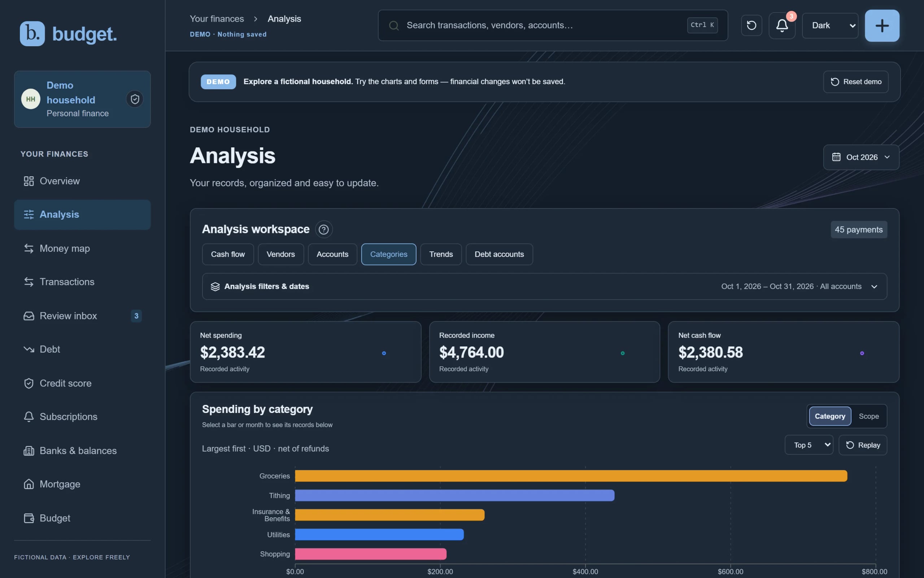Viewport: 924px width, 578px height.
Task: Click the Budget wallet icon
Action: point(29,518)
